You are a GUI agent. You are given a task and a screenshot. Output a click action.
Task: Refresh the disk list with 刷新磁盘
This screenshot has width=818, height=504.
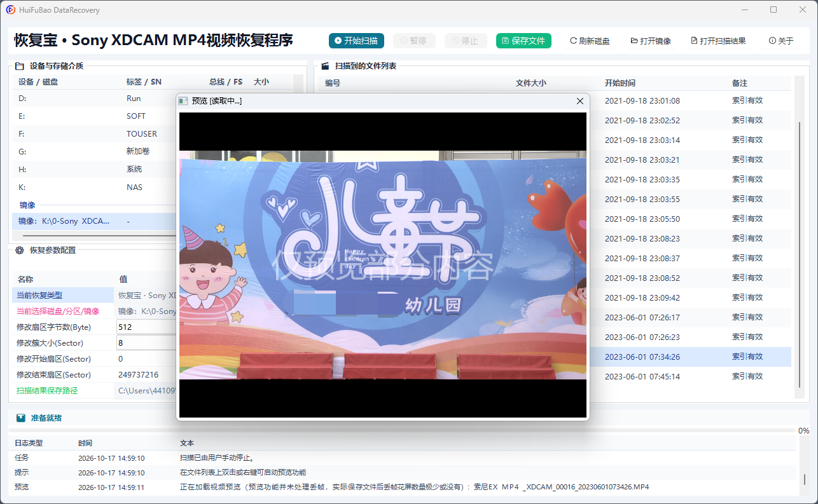[x=590, y=41]
